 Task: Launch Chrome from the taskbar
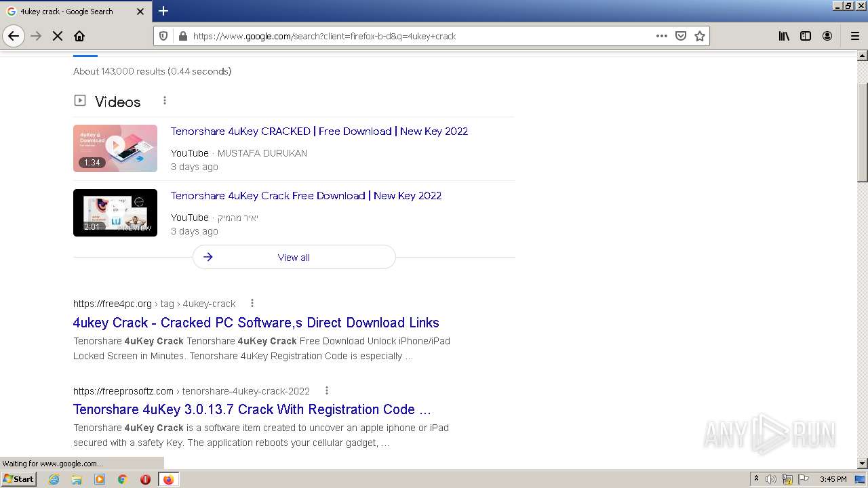pos(123,479)
